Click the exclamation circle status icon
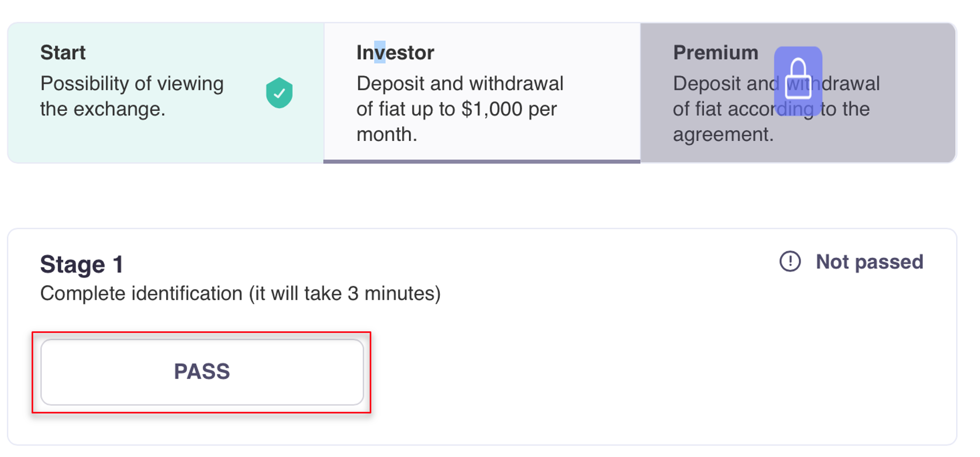The width and height of the screenshot is (980, 457). (790, 262)
